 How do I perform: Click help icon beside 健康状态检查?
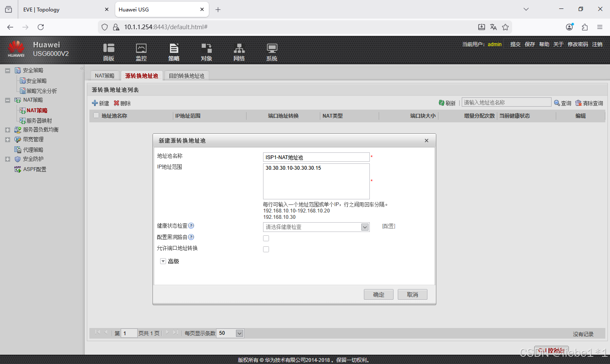click(191, 226)
